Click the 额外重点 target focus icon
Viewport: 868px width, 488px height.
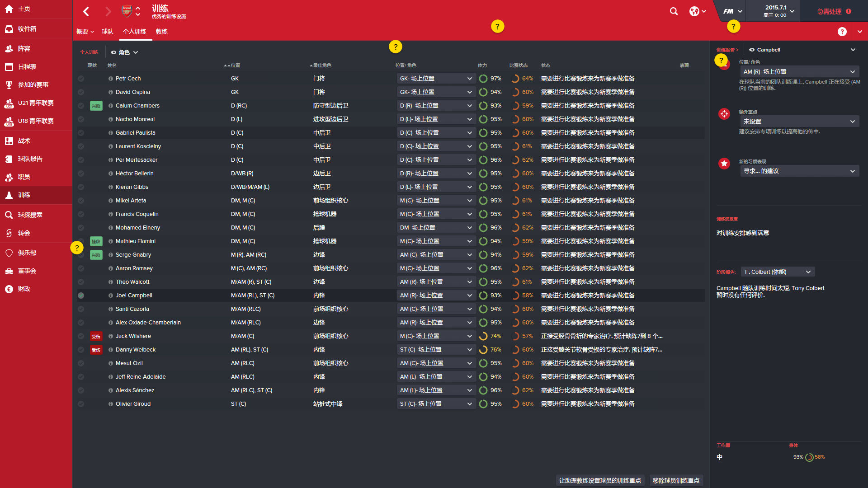pyautogui.click(x=724, y=114)
